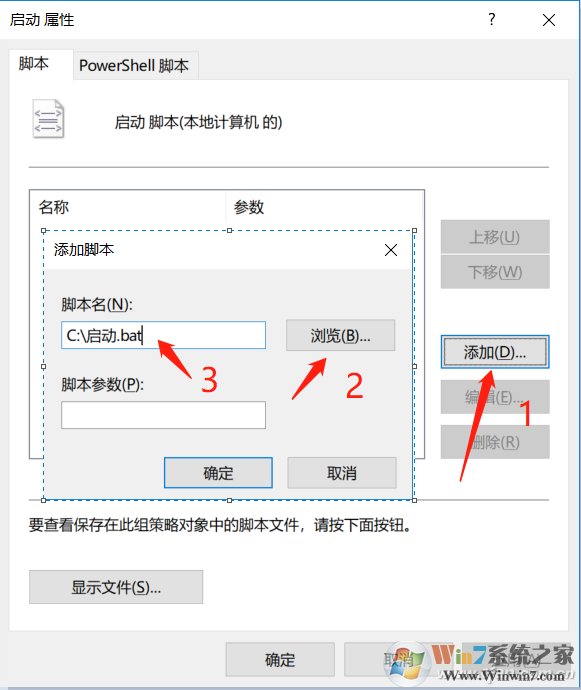Switch to the PowerShell 脚本 tab
The height and width of the screenshot is (690, 581).
136,66
